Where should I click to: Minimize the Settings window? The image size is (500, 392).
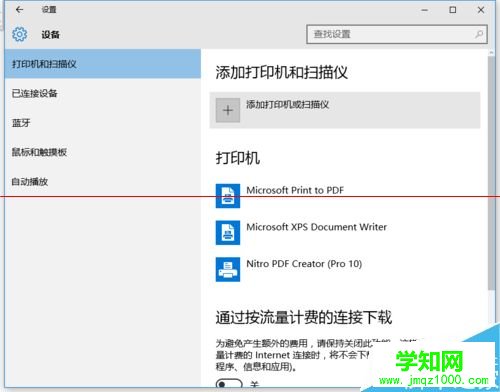tap(424, 10)
